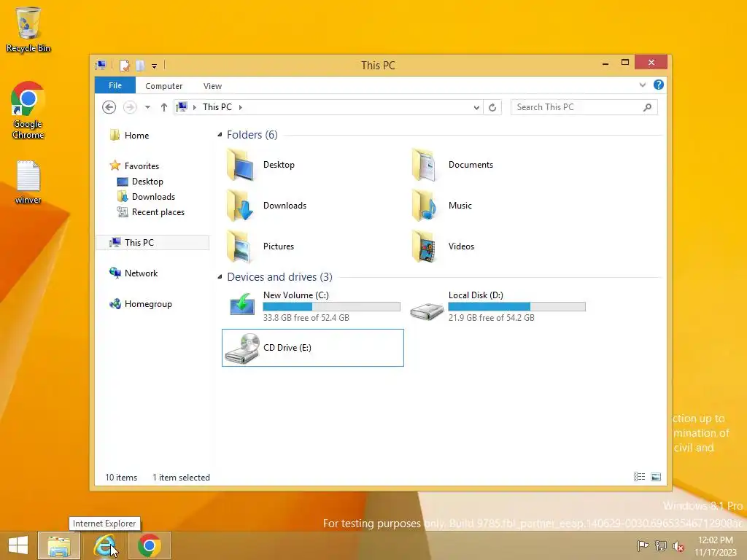747x560 pixels.
Task: Click Properties icon in quick access toolbar
Action: click(x=124, y=65)
